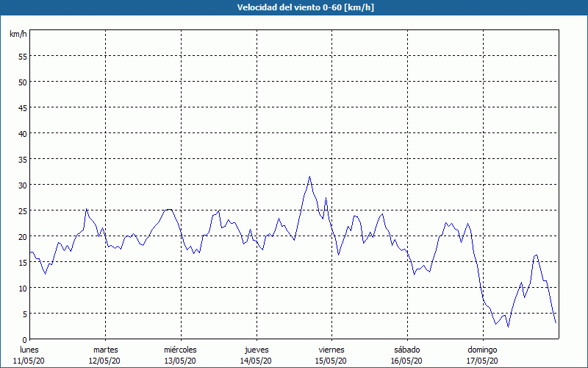This screenshot has height=368, width=588.
Task: Click the 'martes' day label
Action: pos(106,350)
